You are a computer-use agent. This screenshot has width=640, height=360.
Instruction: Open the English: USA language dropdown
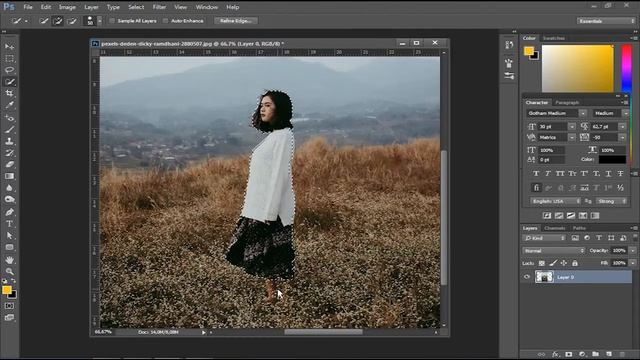[x=556, y=201]
